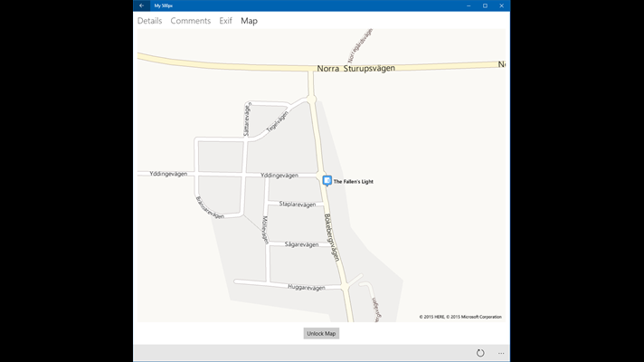
Task: Click the Sågarevägen street label
Action: click(x=301, y=244)
